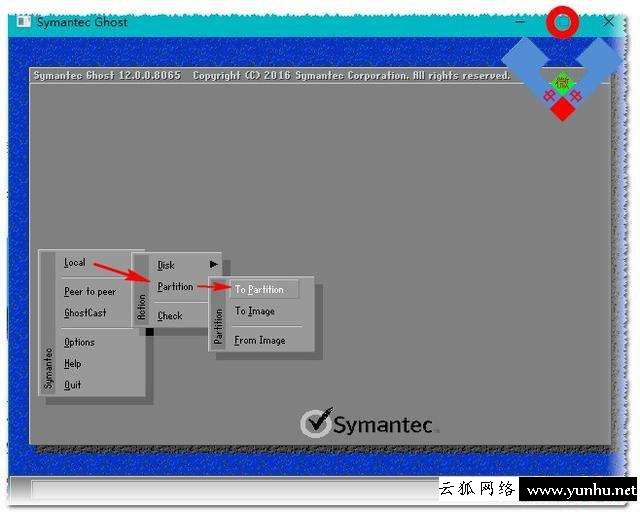Screen dimensions: 640x512
Task: Choose Check in Action submenu
Action: pos(170,316)
